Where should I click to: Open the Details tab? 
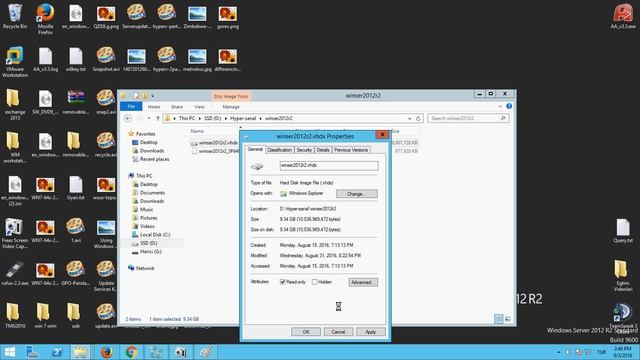click(x=323, y=150)
